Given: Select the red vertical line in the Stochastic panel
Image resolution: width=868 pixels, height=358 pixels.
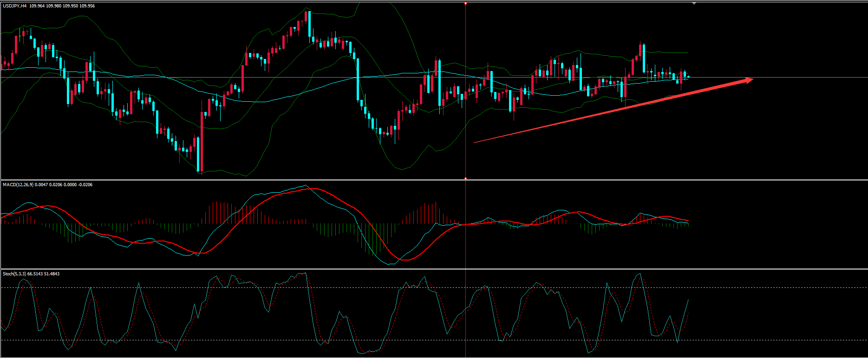Looking at the screenshot, I should (465, 325).
